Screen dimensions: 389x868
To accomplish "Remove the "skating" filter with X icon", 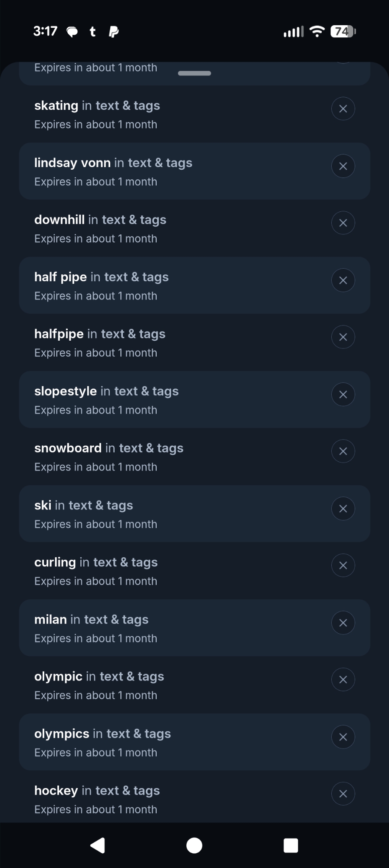I will coord(343,109).
